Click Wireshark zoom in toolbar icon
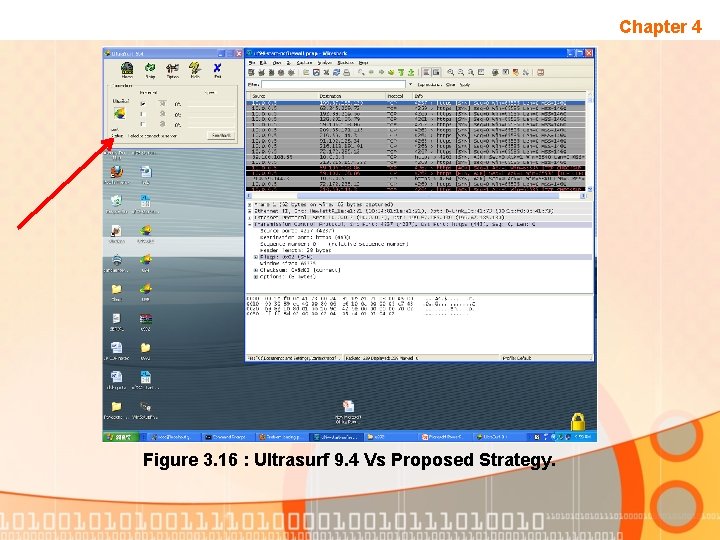 (451, 73)
